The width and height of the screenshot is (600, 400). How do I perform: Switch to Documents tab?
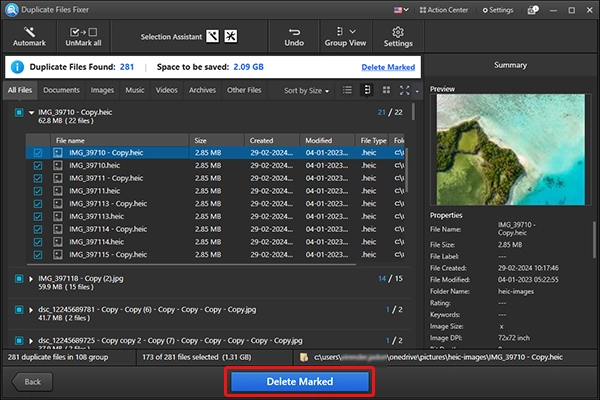point(61,90)
